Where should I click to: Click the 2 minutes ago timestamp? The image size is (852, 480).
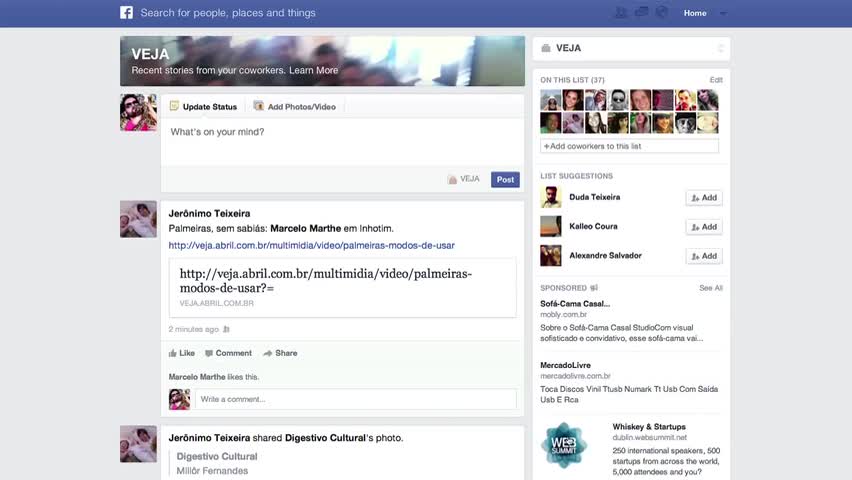click(193, 329)
